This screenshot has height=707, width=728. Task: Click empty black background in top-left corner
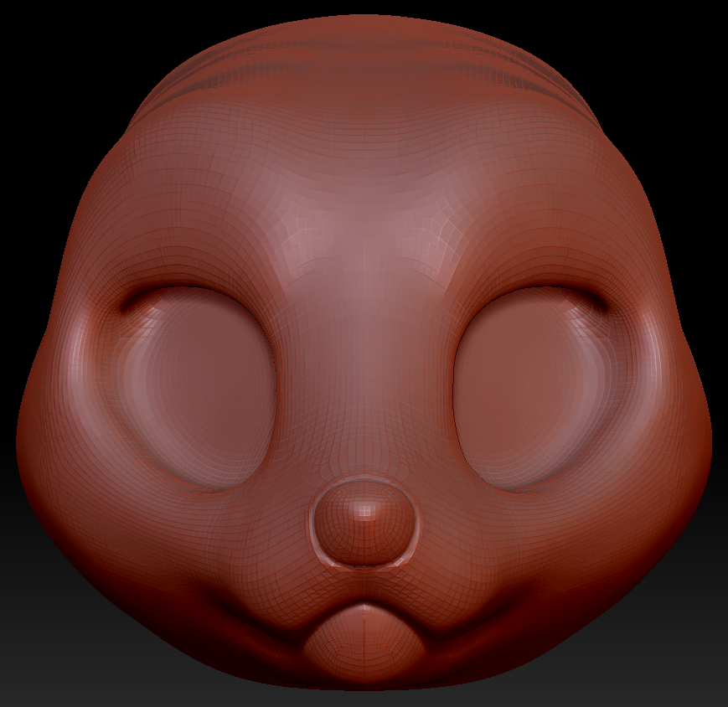34,34
